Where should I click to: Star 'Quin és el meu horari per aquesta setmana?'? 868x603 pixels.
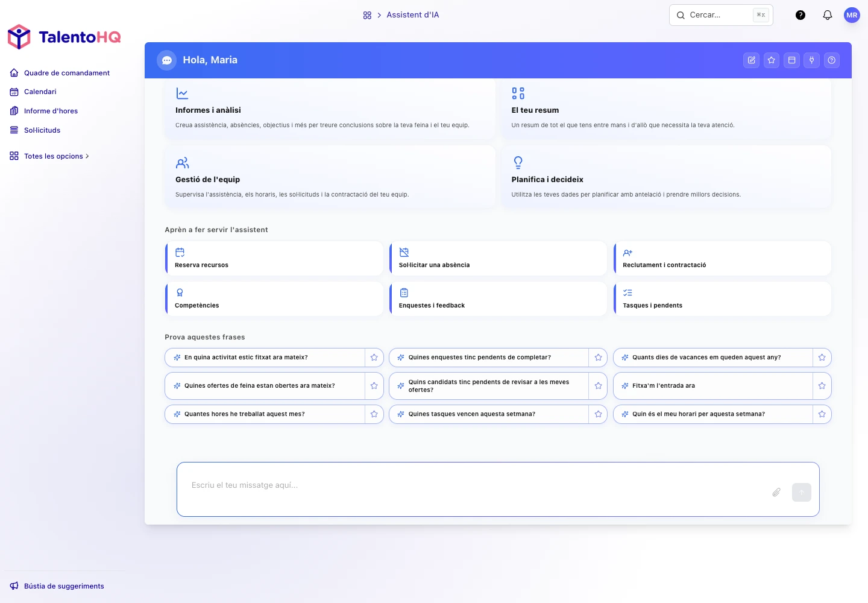[822, 414]
